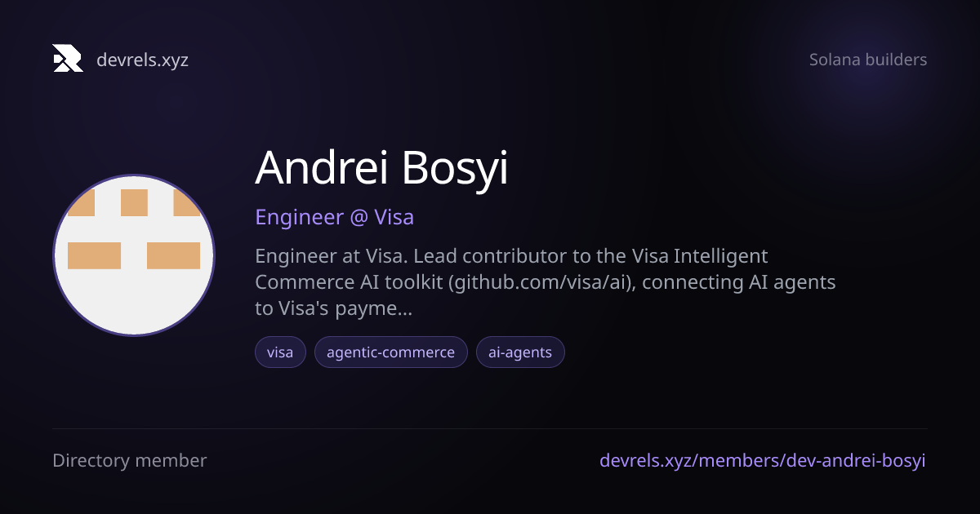Open the devrels.xyz site name text
The width and height of the screenshot is (980, 514).
click(142, 60)
